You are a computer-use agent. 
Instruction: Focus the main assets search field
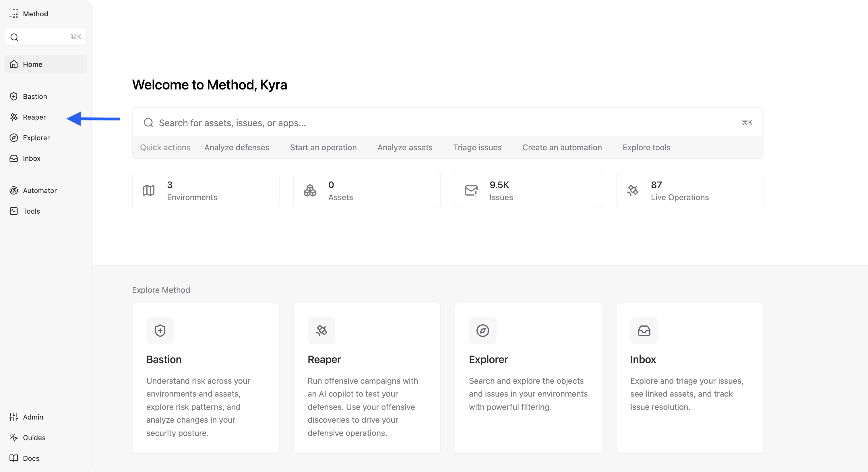pyautogui.click(x=438, y=123)
